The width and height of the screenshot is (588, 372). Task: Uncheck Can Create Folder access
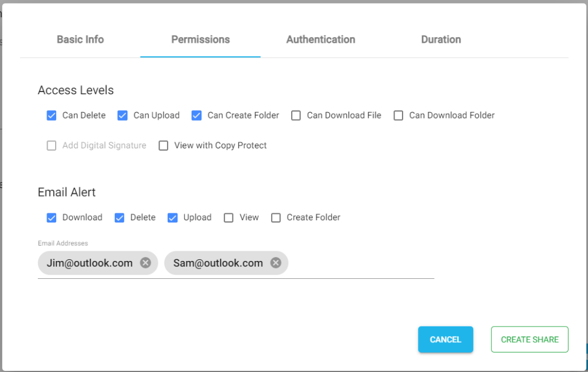(196, 116)
